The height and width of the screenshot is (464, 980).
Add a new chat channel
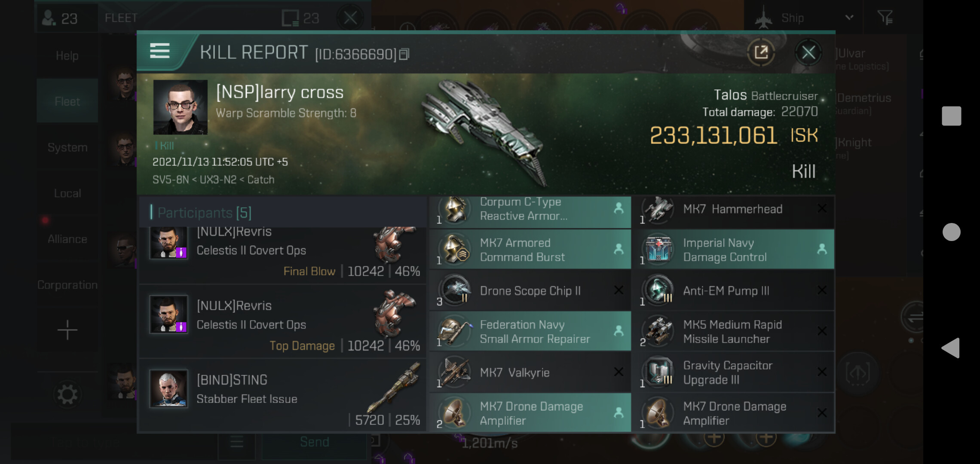click(67, 330)
